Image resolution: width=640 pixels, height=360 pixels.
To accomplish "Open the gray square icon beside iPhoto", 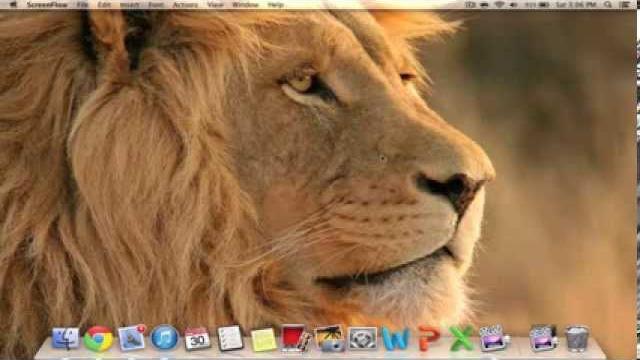I will click(x=362, y=338).
